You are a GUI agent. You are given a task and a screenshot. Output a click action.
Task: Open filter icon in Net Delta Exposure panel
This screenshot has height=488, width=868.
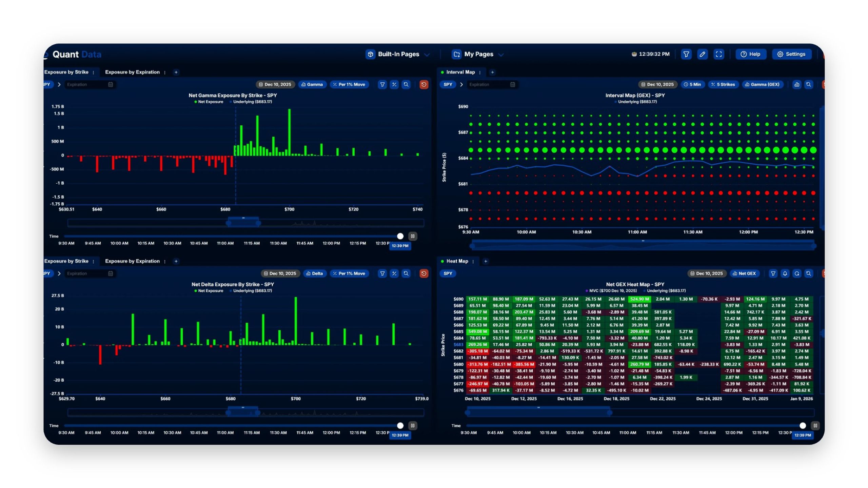click(382, 273)
